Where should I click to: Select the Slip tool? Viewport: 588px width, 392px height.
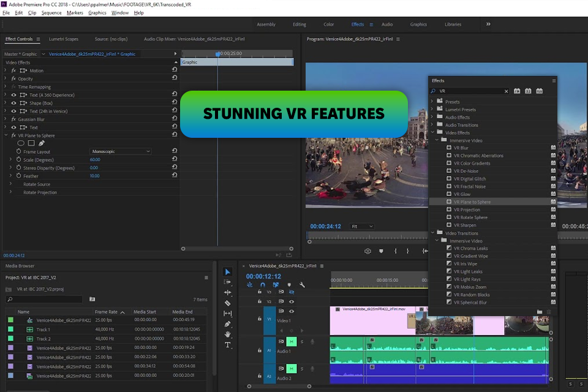pos(227,313)
